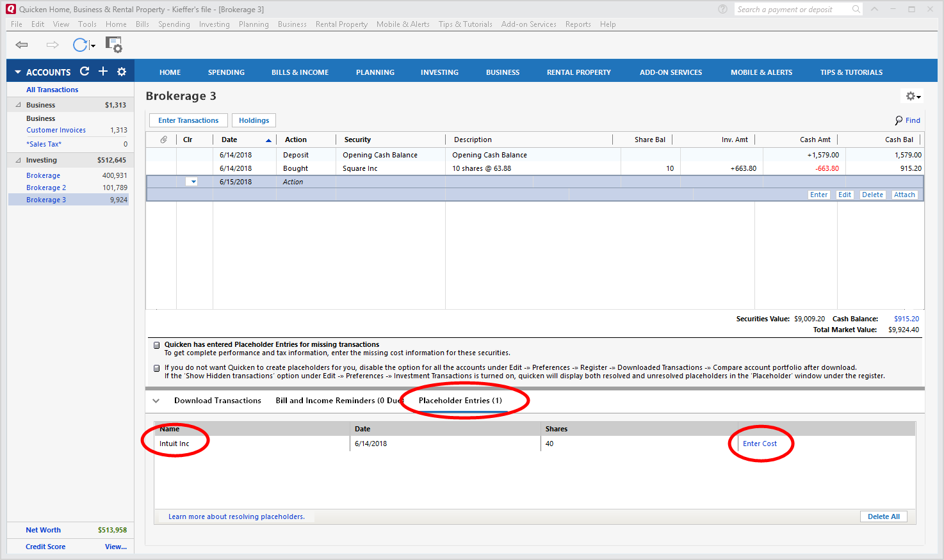Click the back navigation arrow
Screen dimensions: 944x560
[22, 45]
